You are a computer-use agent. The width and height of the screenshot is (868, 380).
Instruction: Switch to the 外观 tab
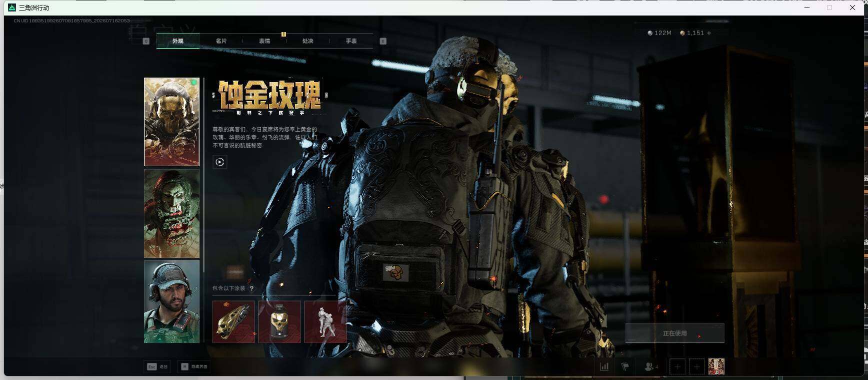(178, 41)
